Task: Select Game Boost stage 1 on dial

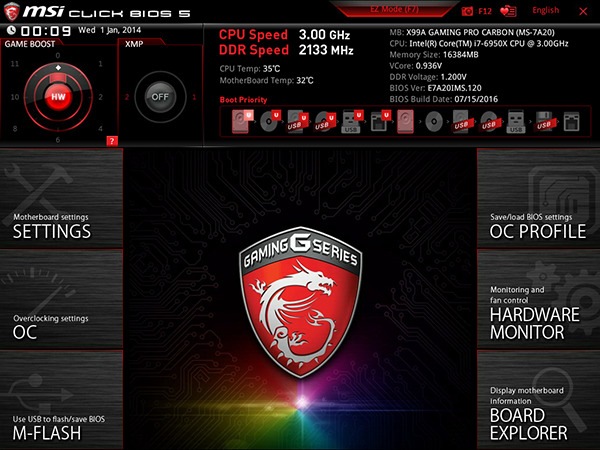Action: [x=100, y=64]
